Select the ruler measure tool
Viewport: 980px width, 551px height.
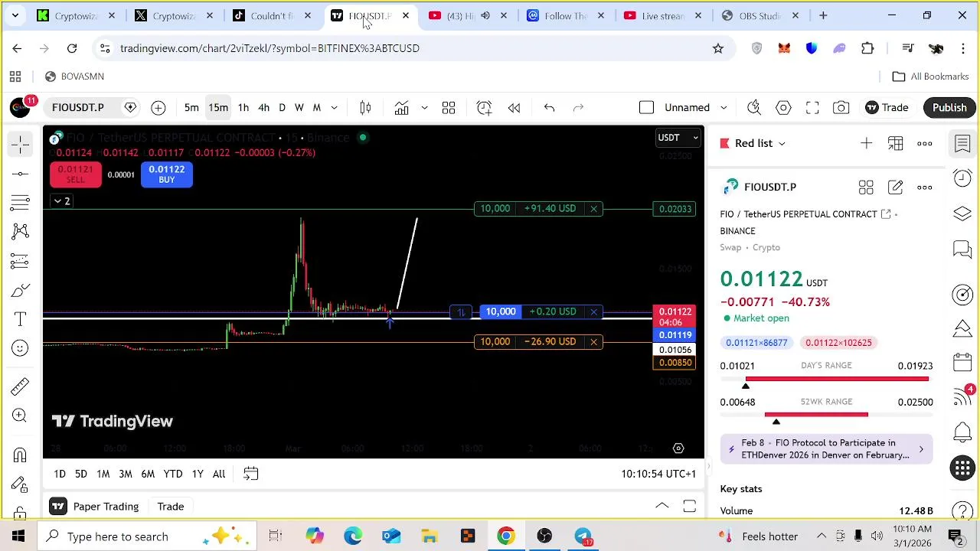tap(21, 386)
